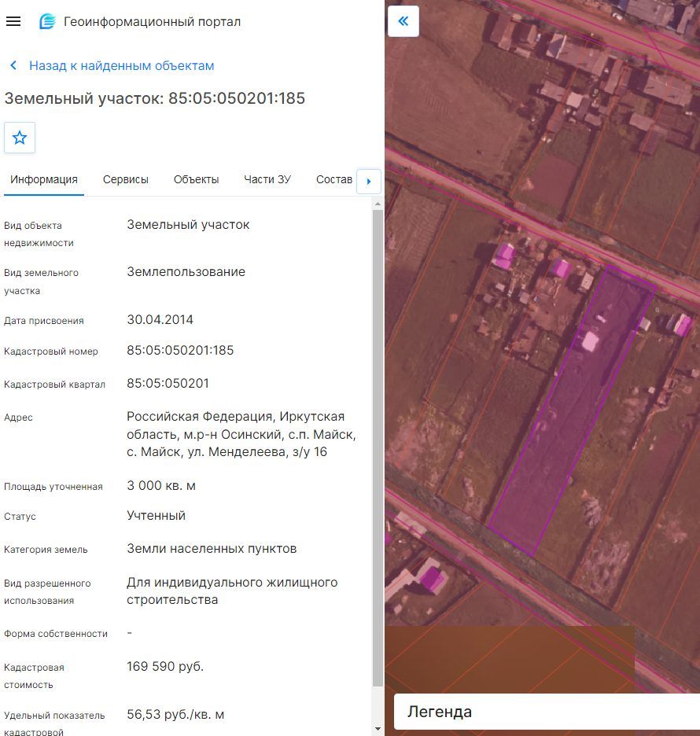This screenshot has width=700, height=736.
Task: Click the address text value
Action: [241, 434]
